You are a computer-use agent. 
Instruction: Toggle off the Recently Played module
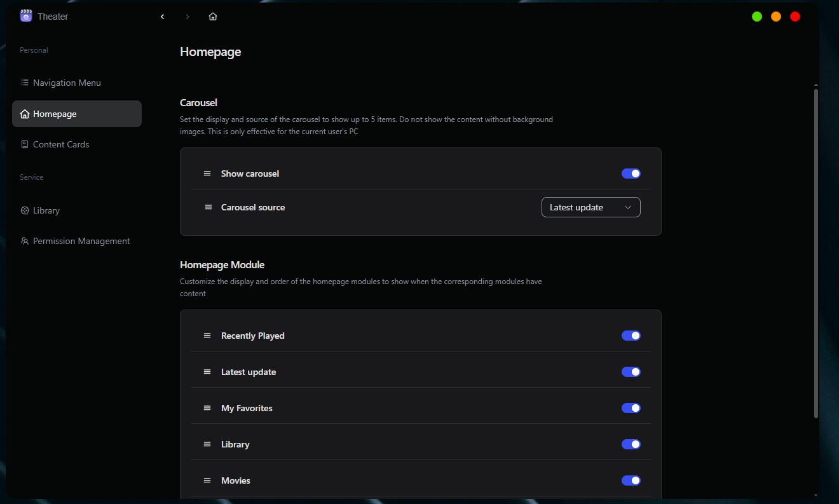631,336
